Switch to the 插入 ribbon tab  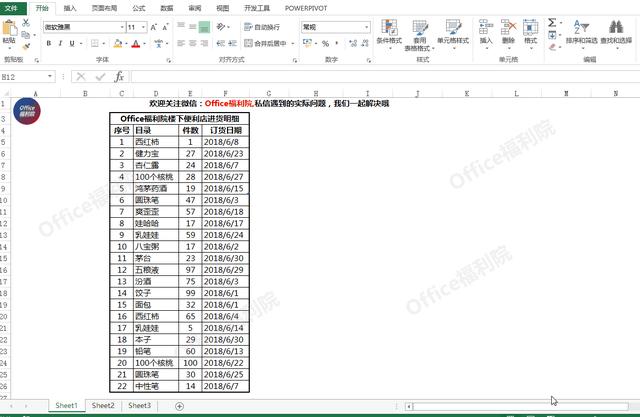tap(70, 8)
